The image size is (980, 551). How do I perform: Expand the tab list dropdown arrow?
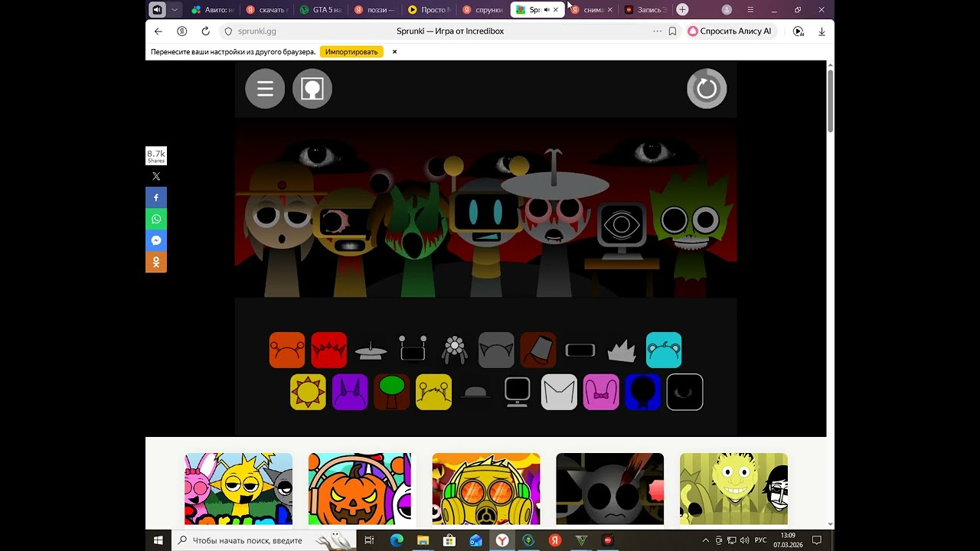175,10
